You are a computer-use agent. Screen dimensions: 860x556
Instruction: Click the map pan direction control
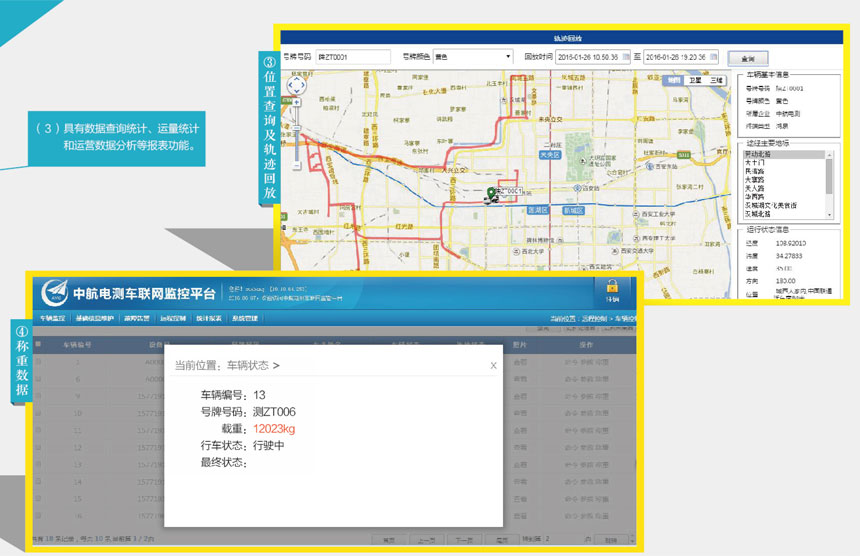point(297,85)
